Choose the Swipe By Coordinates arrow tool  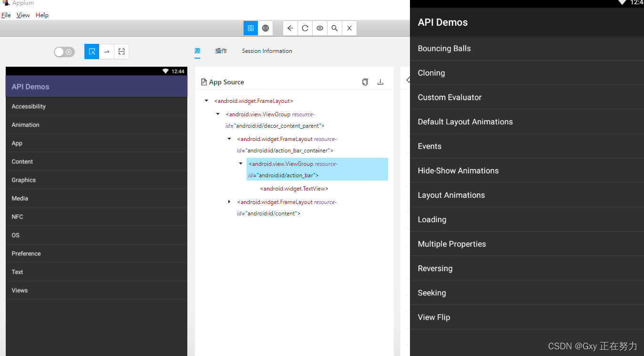[x=107, y=51]
